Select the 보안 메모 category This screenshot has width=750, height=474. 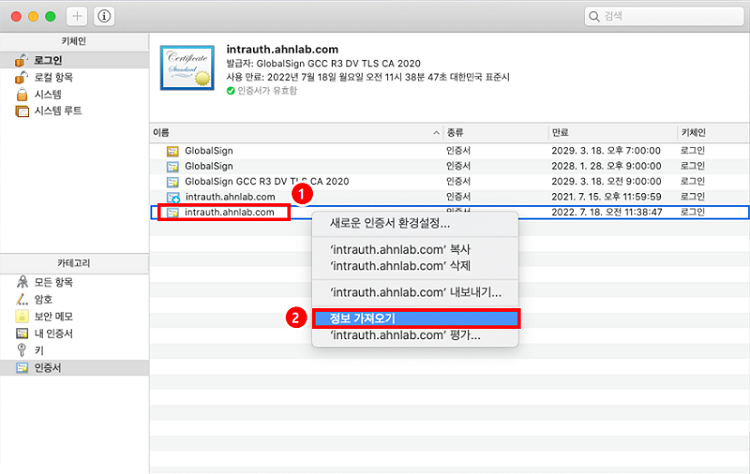click(x=74, y=317)
